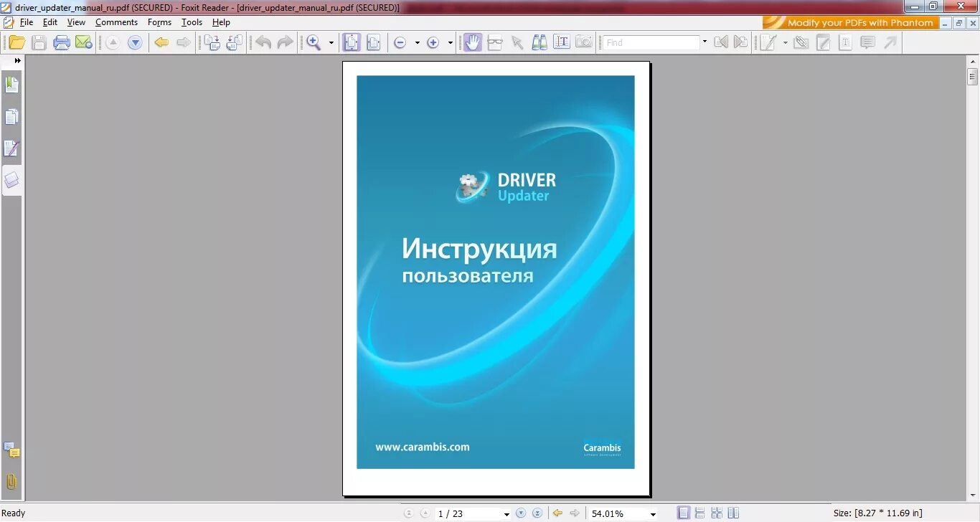Open the Help menu
Screen dimensions: 980x522
click(221, 22)
